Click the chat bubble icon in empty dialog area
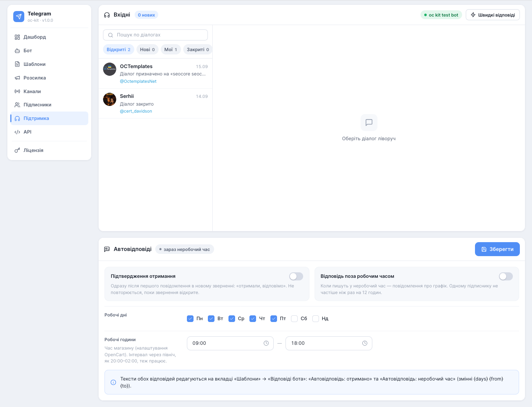This screenshot has width=532, height=407. click(x=369, y=123)
